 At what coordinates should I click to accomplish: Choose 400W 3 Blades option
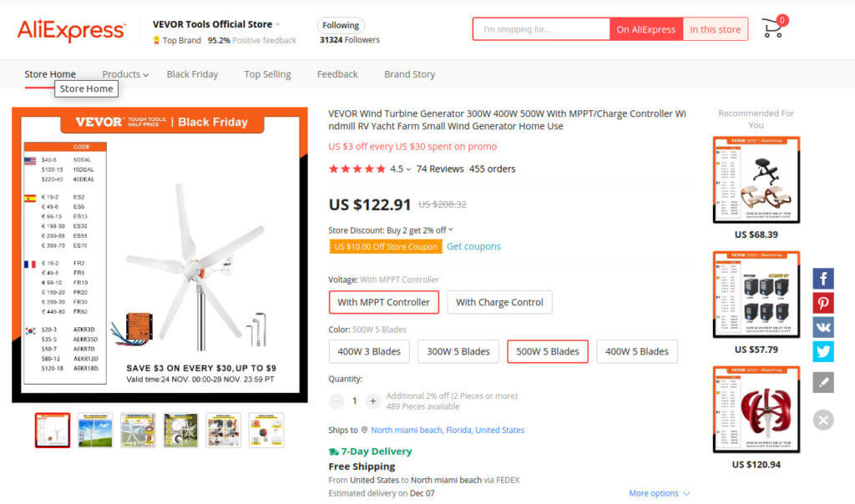(369, 351)
